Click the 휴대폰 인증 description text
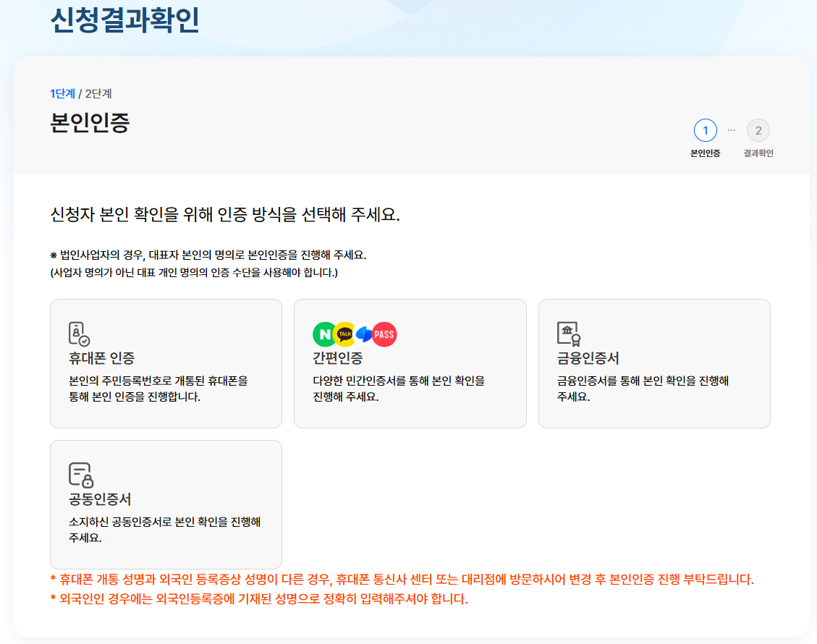The width and height of the screenshot is (817, 644). tap(158, 389)
